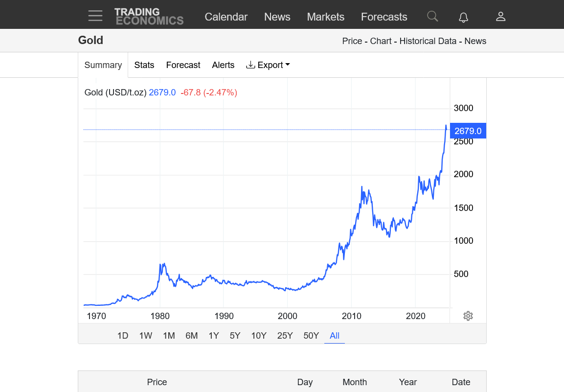The image size is (564, 392).
Task: Open chart settings gear icon
Action: pos(468,316)
